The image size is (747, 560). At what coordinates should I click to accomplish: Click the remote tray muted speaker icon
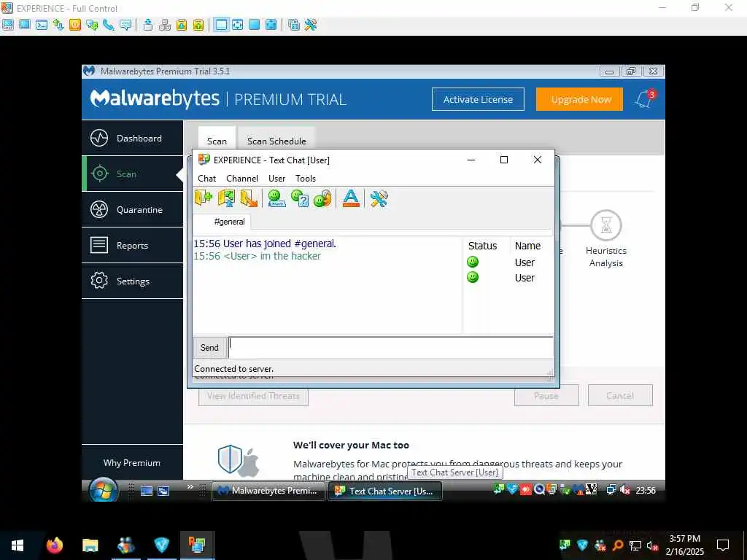pos(625,490)
